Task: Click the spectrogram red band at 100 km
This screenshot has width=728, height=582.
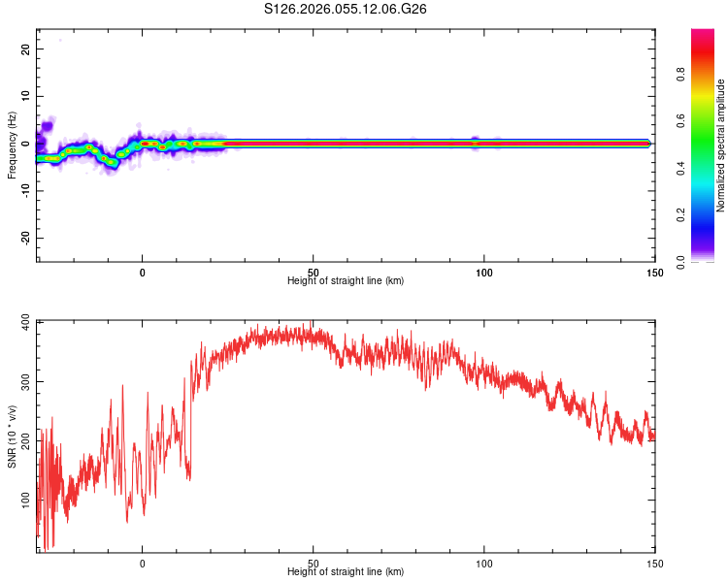Action: [x=483, y=144]
